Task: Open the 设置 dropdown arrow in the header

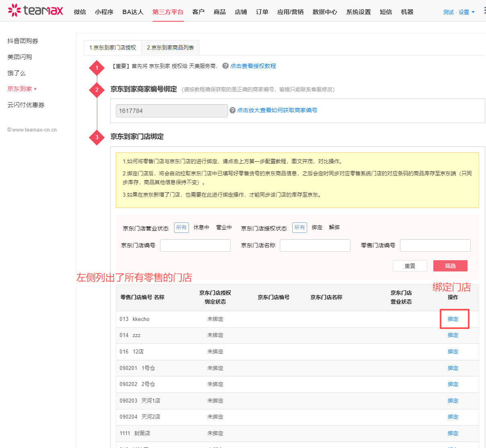Action: (473, 12)
